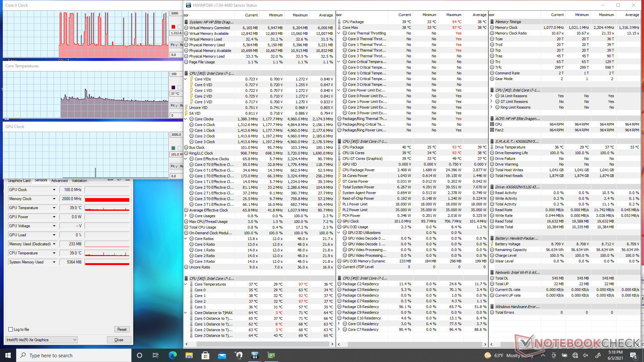Open the Memory Clock sensor dropdown in GPU-Z
The image size is (644, 362).
coord(54,199)
